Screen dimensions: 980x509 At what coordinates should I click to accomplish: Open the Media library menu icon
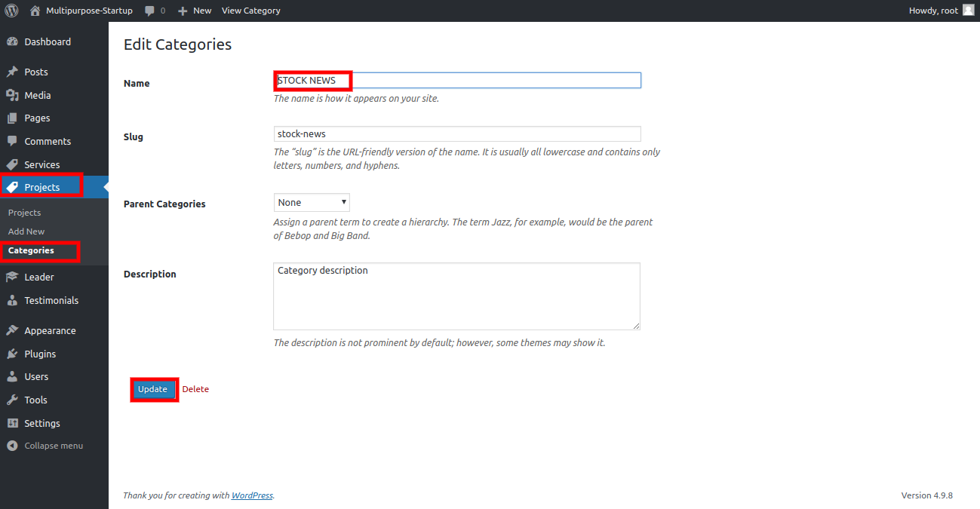12,96
